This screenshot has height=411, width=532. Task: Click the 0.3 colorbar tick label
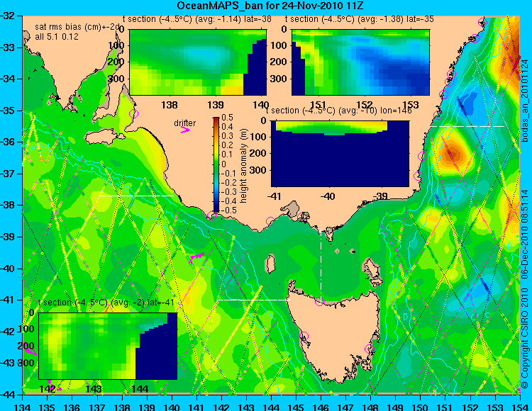tap(227, 136)
